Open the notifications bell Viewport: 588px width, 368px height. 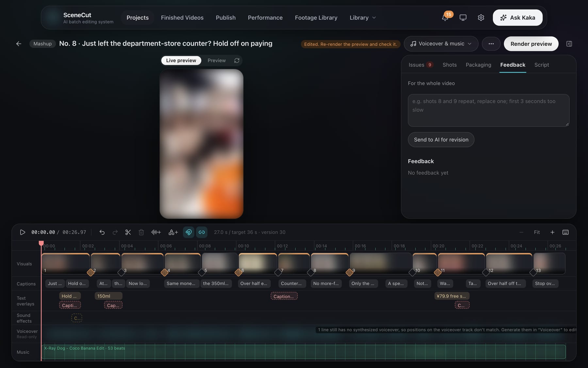445,18
